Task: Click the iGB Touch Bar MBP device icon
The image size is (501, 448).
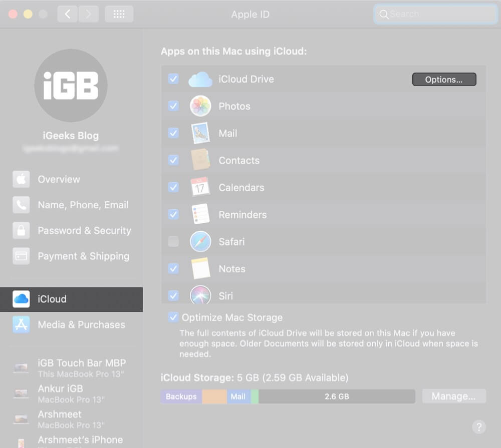Action: coord(21,368)
